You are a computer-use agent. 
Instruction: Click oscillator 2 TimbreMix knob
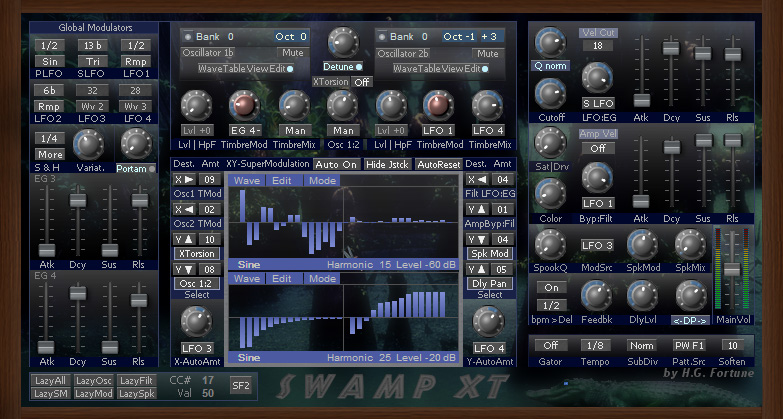tap(487, 106)
